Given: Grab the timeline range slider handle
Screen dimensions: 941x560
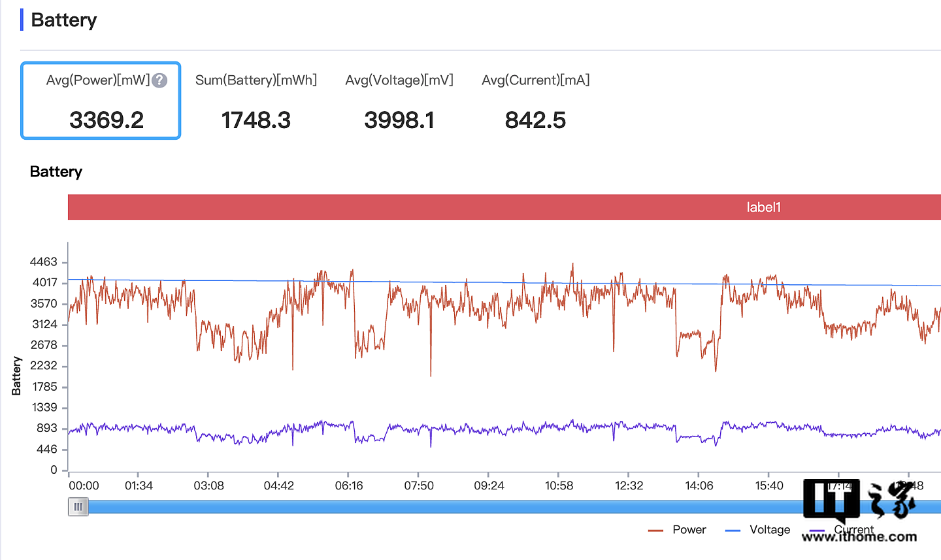Looking at the screenshot, I should pos(78,506).
